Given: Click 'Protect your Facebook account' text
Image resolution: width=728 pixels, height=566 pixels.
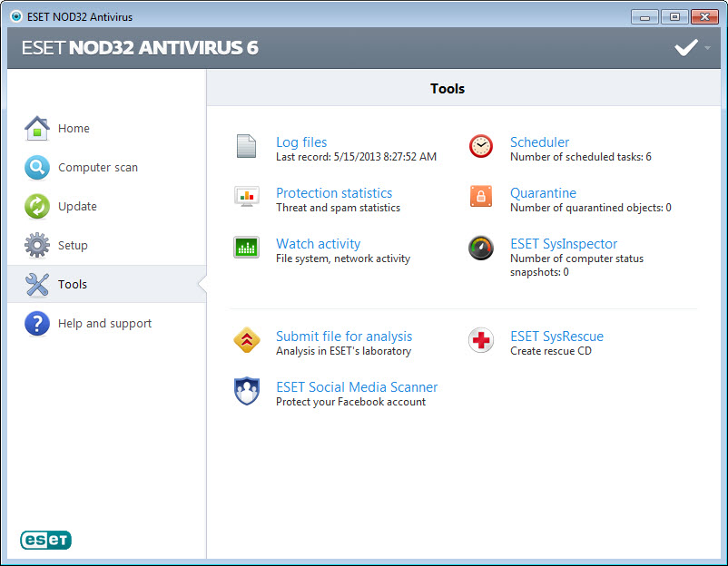Looking at the screenshot, I should pos(350,402).
